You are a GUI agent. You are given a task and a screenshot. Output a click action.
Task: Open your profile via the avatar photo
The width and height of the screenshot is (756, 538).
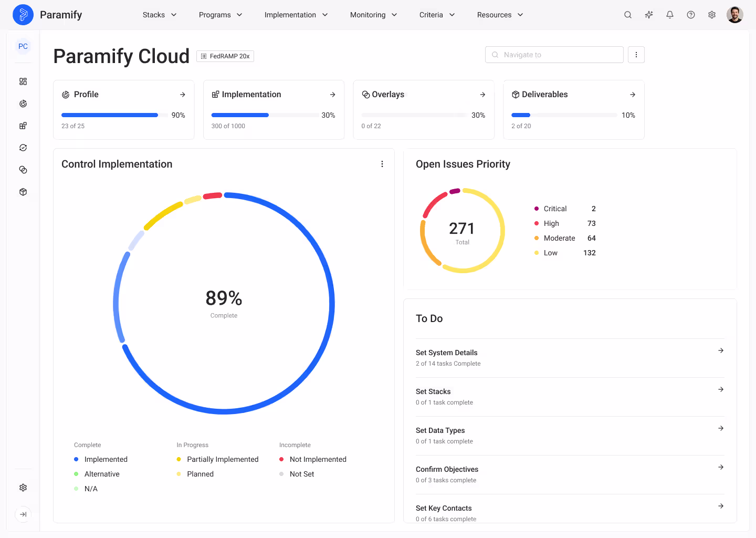735,15
